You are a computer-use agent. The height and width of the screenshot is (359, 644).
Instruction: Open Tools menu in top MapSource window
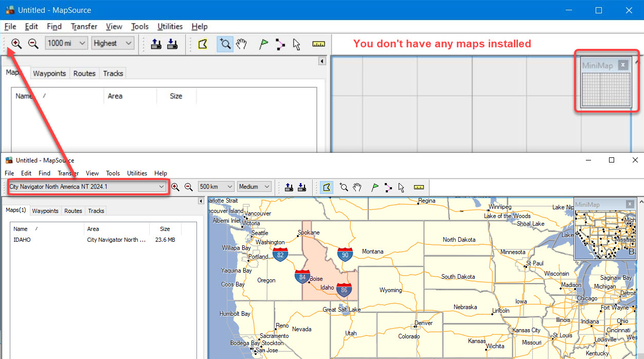(139, 26)
